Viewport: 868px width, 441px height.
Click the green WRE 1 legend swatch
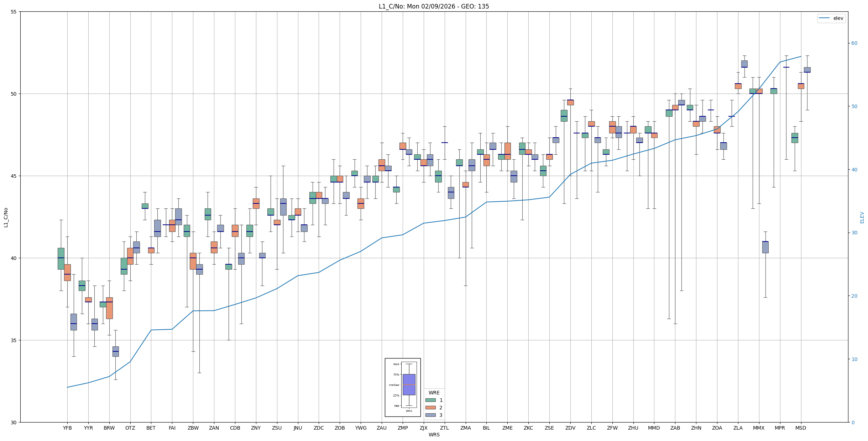430,400
